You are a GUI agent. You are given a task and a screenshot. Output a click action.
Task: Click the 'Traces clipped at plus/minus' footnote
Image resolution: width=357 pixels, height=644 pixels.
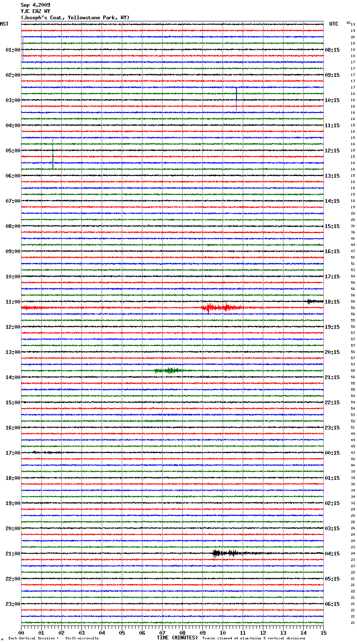[254, 638]
